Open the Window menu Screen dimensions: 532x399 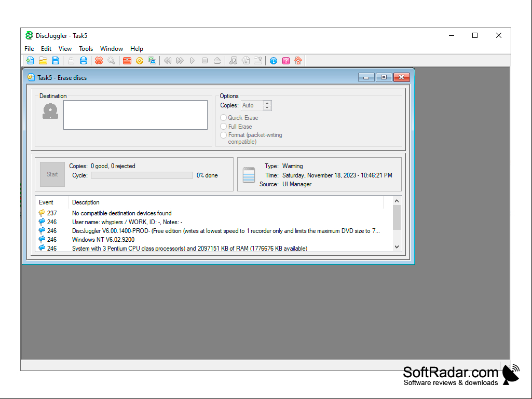tap(111, 49)
